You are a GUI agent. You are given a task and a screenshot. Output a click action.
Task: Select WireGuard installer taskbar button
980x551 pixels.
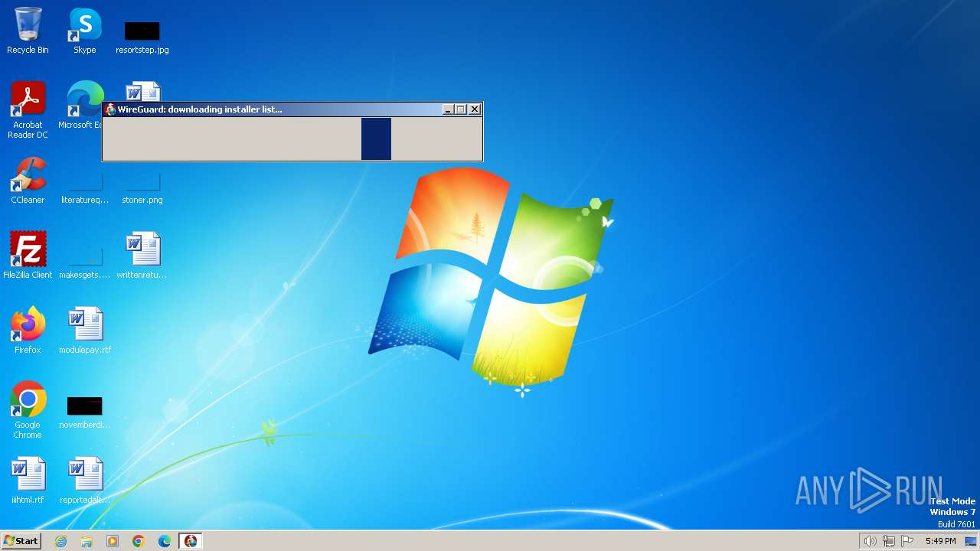point(191,541)
